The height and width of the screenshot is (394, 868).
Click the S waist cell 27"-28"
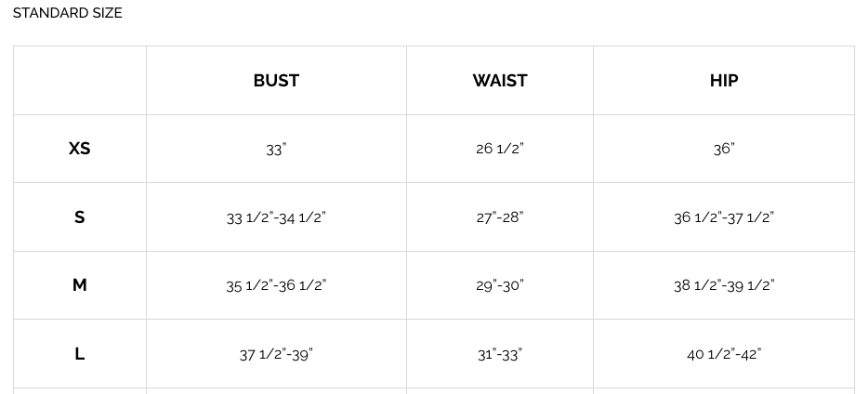500,217
